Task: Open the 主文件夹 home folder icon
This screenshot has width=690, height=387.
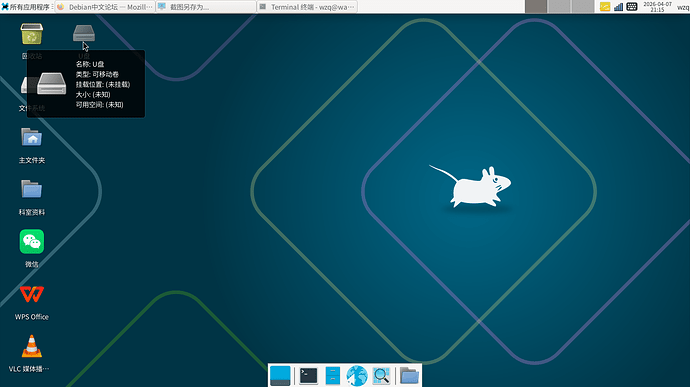Action: click(x=32, y=137)
